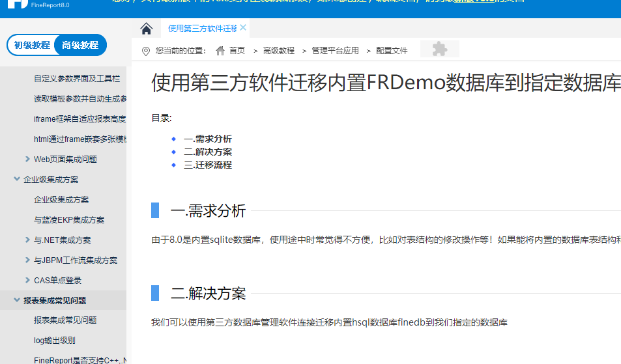Open 与蓝凌EKP集成方案 article
The image size is (621, 364).
coord(69,220)
